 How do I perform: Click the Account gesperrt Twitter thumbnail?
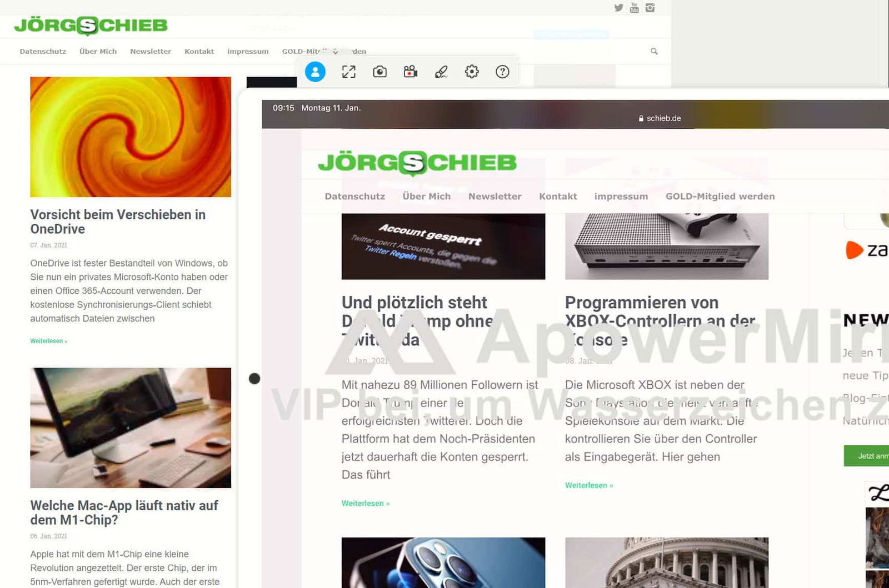(x=443, y=246)
